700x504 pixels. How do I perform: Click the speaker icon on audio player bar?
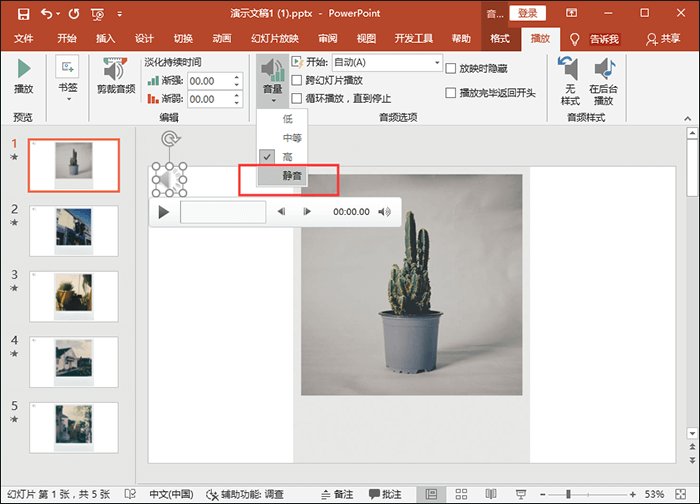[x=386, y=212]
